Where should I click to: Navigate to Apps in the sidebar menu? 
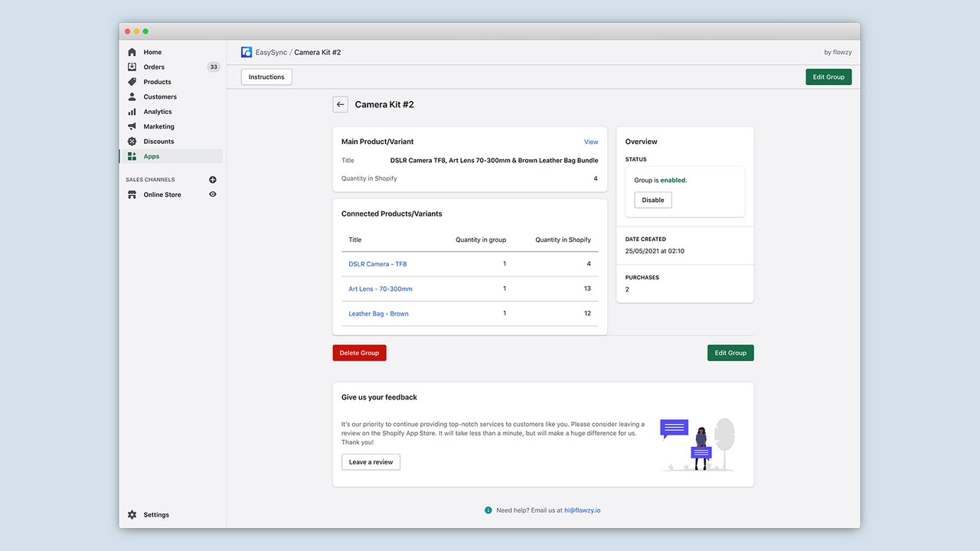click(x=151, y=156)
